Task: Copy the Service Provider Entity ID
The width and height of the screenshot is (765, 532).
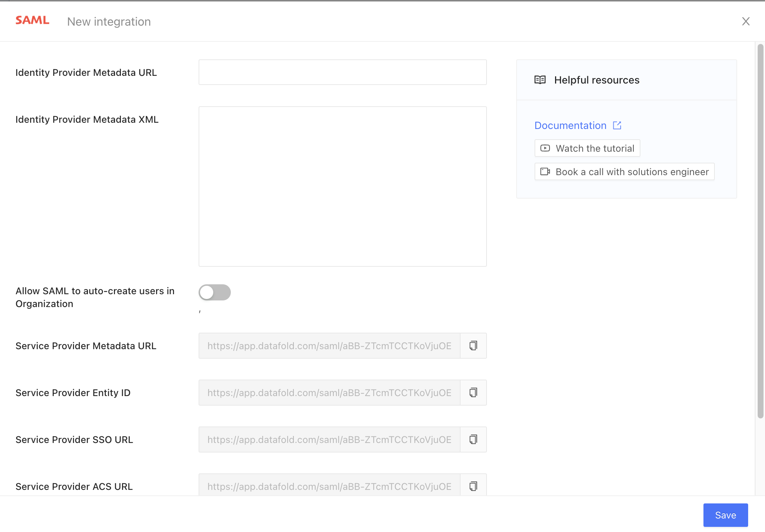Action: [x=473, y=392]
